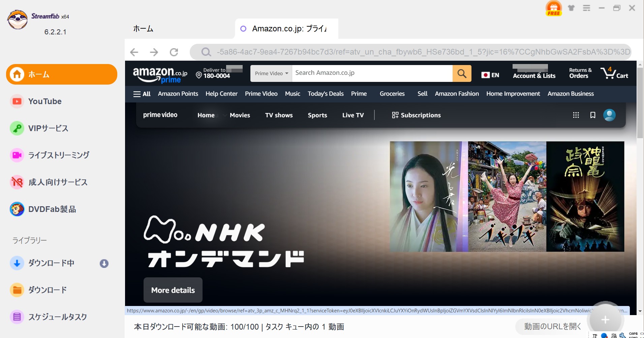Click the scheduled tasks list icon
644x338 pixels.
17,317
